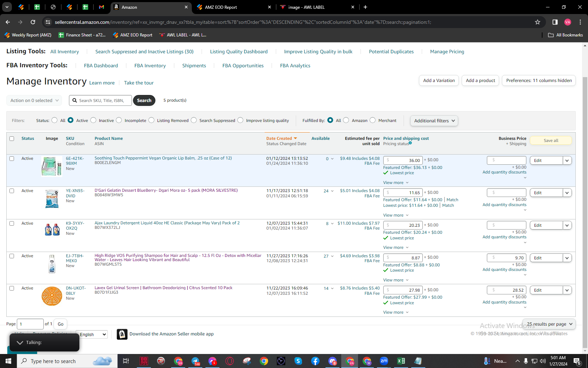Open the Chrome profile avatar VA

pyautogui.click(x=568, y=22)
